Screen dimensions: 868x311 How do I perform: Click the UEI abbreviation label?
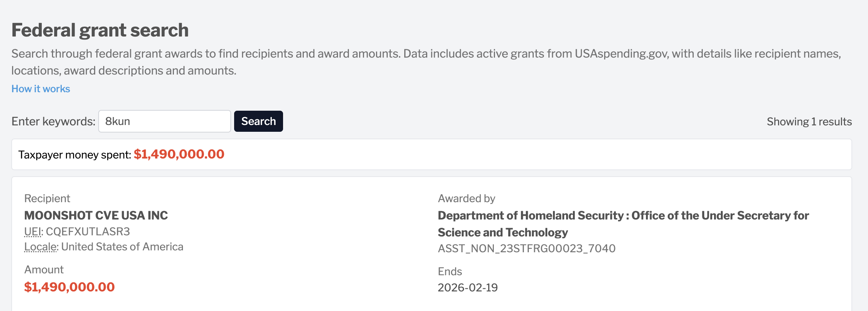point(34,232)
